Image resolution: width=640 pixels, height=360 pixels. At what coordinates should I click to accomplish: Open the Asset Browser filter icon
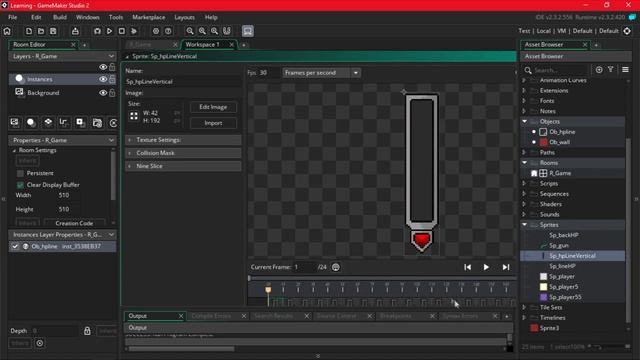pyautogui.click(x=611, y=70)
